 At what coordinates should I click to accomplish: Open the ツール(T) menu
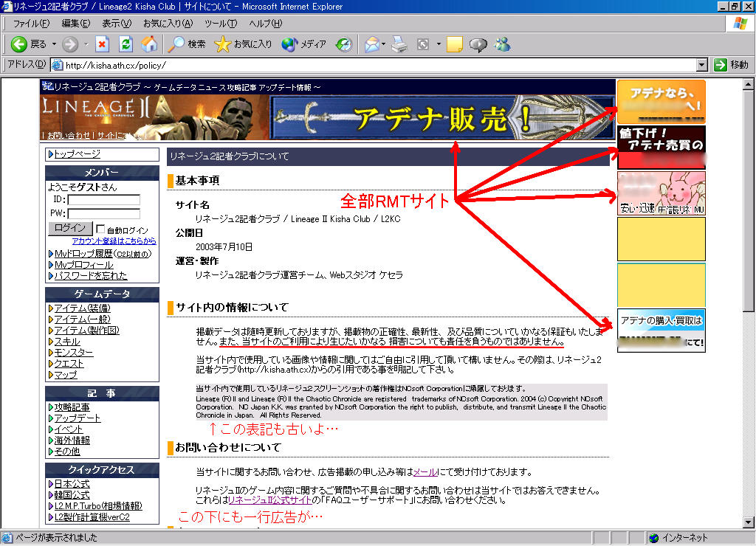pyautogui.click(x=220, y=23)
